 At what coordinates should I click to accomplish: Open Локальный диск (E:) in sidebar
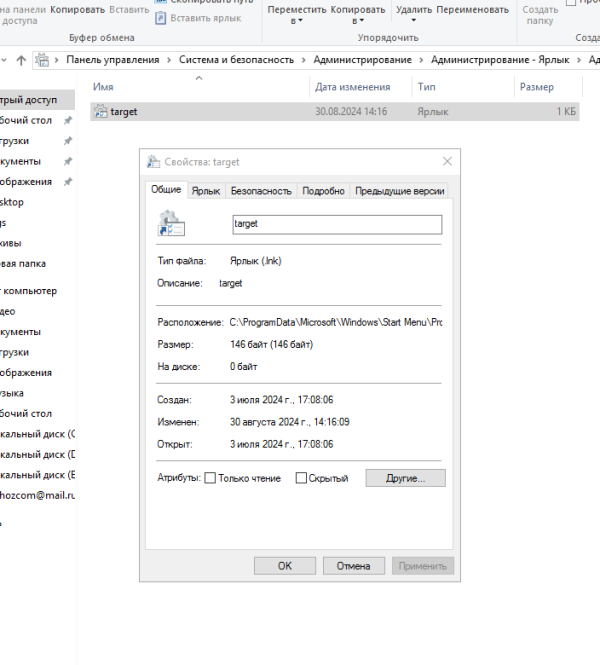click(37, 475)
